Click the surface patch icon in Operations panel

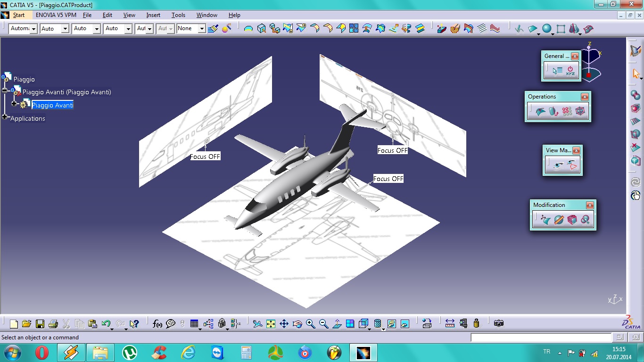pyautogui.click(x=540, y=112)
